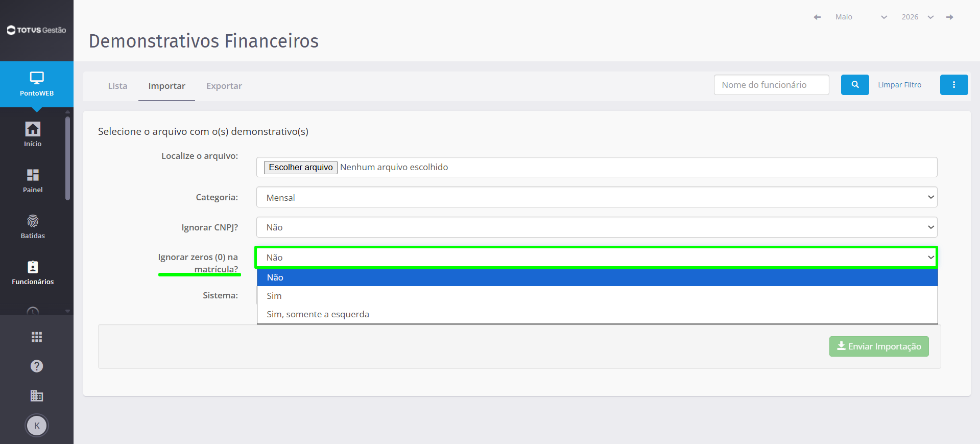The image size is (980, 444).
Task: Click the Localize o arquivo label
Action: pos(200,156)
